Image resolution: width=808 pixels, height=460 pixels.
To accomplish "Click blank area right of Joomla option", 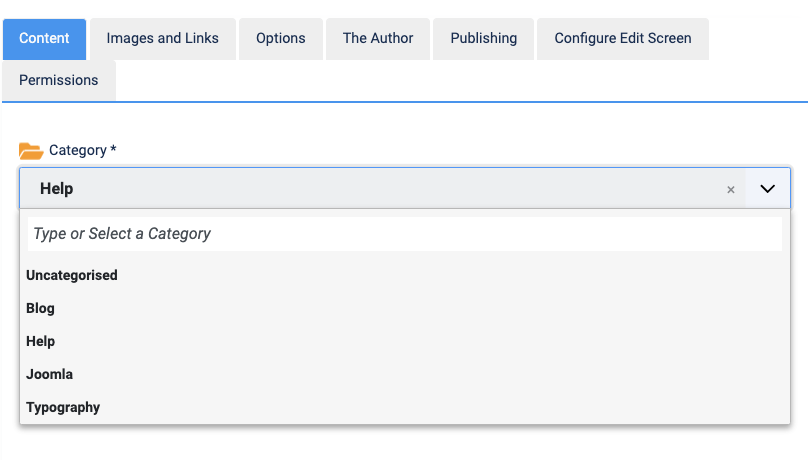I will pos(431,374).
